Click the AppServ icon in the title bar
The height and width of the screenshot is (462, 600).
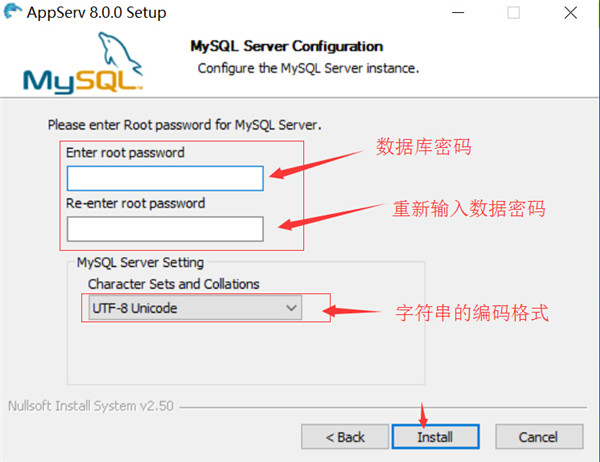pyautogui.click(x=13, y=13)
